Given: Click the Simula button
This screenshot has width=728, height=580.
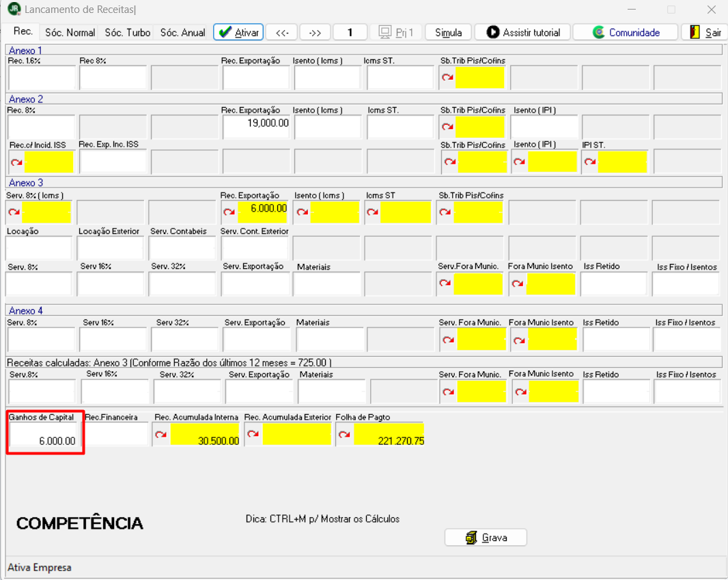Looking at the screenshot, I should (449, 33).
